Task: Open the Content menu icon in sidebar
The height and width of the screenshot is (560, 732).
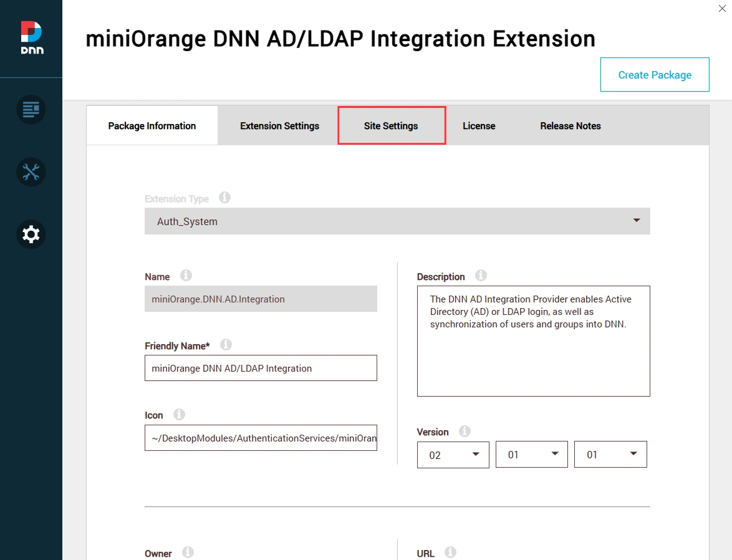Action: click(31, 110)
